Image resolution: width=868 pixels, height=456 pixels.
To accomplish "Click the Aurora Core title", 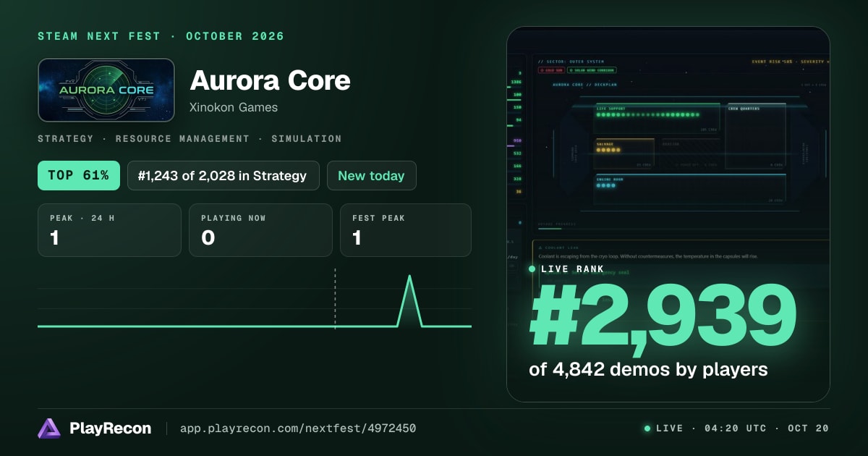I will click(270, 80).
